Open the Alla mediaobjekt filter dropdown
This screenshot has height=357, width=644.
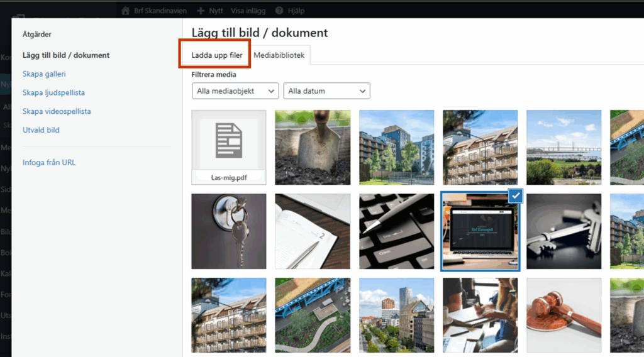click(x=235, y=91)
